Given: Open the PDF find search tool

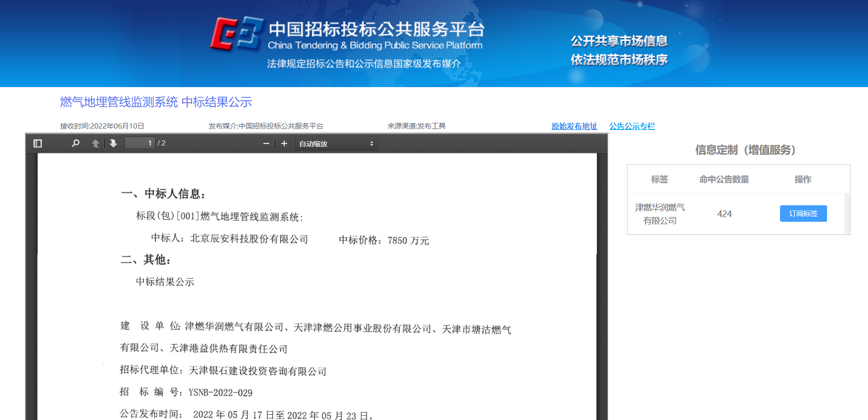Looking at the screenshot, I should (x=75, y=144).
